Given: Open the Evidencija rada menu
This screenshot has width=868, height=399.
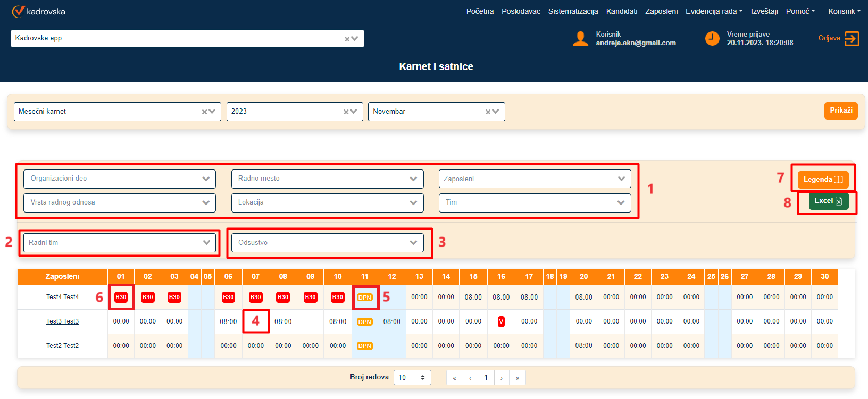Looking at the screenshot, I should (x=714, y=11).
